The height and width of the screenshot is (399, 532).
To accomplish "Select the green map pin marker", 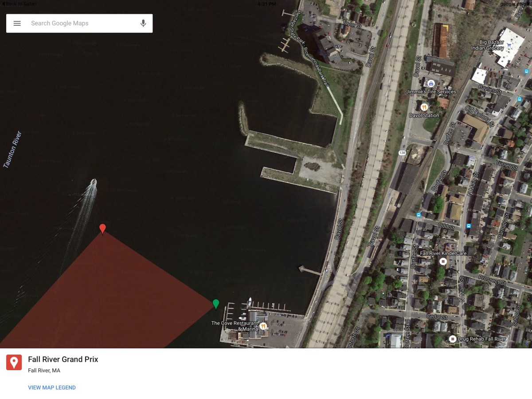I will (216, 304).
